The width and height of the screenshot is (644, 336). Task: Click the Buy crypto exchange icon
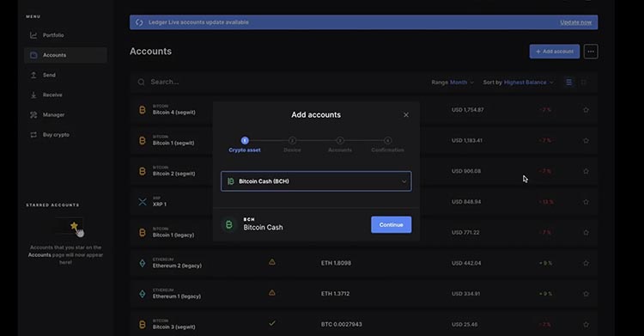[33, 135]
